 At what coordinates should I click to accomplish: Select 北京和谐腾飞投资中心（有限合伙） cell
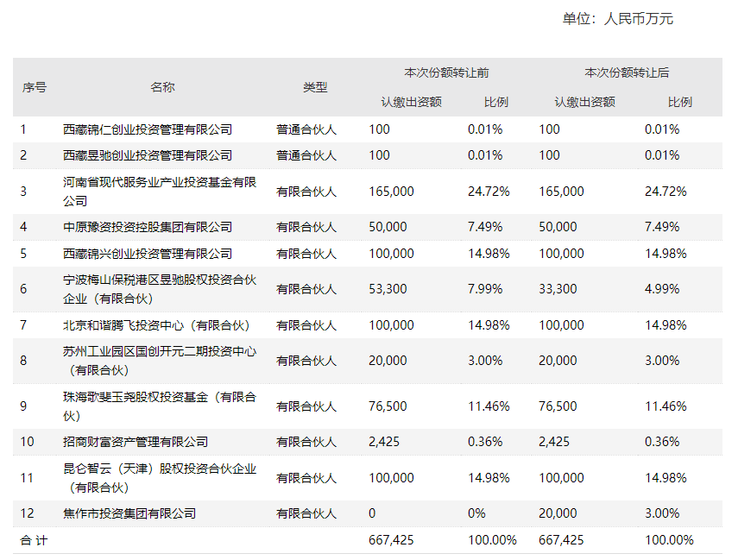156,325
